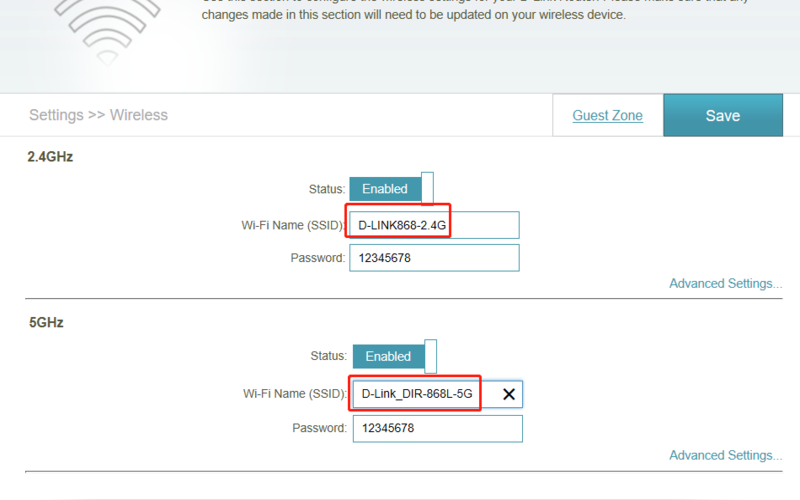Expand Advanced Settings for the 5GHz band
Viewport: 800px width, 500px height.
(726, 455)
